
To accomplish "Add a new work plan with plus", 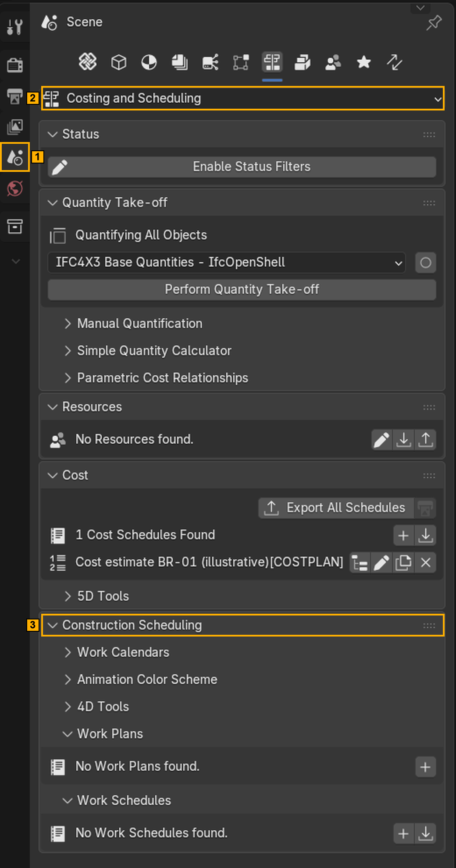I will pyautogui.click(x=425, y=767).
